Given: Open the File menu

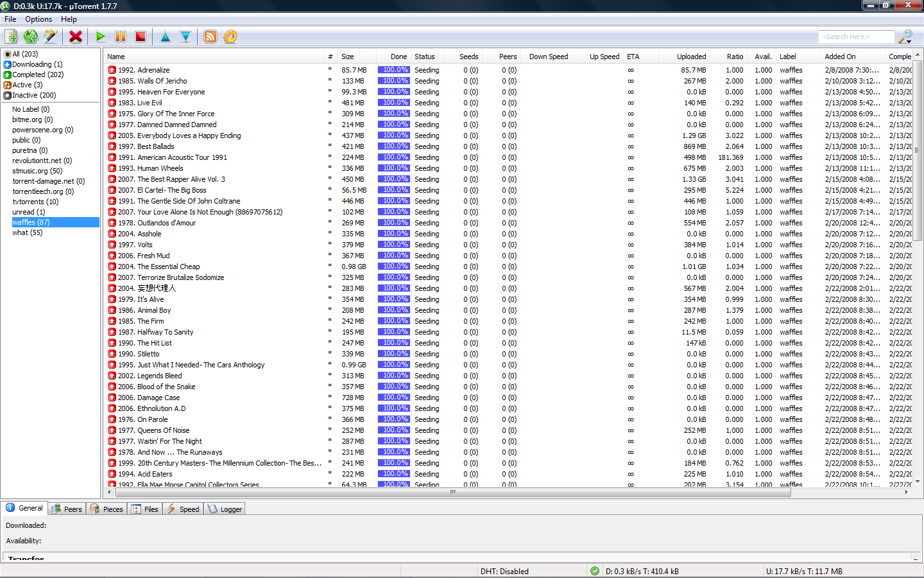Looking at the screenshot, I should 10,19.
